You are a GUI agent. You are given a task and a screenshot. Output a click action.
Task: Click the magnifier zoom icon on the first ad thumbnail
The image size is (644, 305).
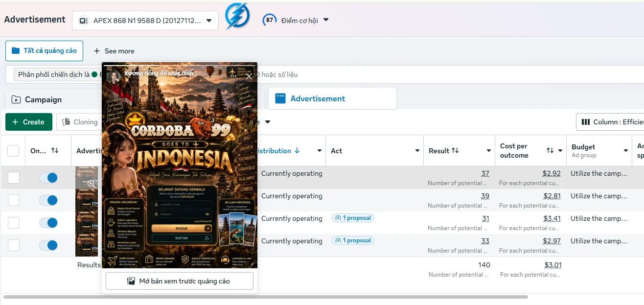click(91, 184)
